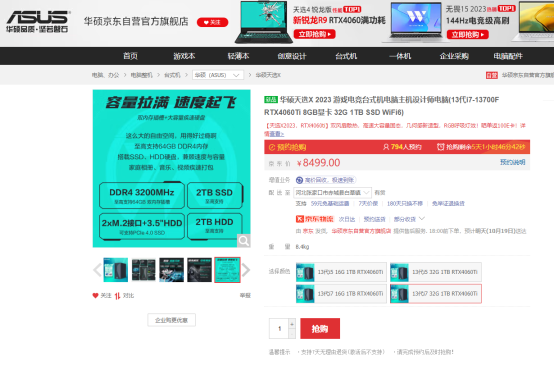The image size is (554, 365).
Task: Select 13代i5 16G 1TB RTX4060Ti option
Action: (341, 272)
